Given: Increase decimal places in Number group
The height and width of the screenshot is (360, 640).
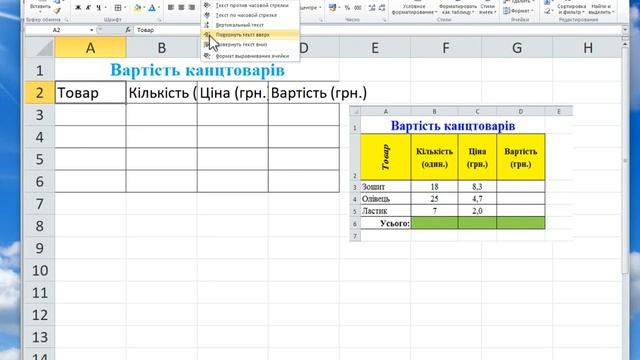Looking at the screenshot, I should [x=372, y=7].
